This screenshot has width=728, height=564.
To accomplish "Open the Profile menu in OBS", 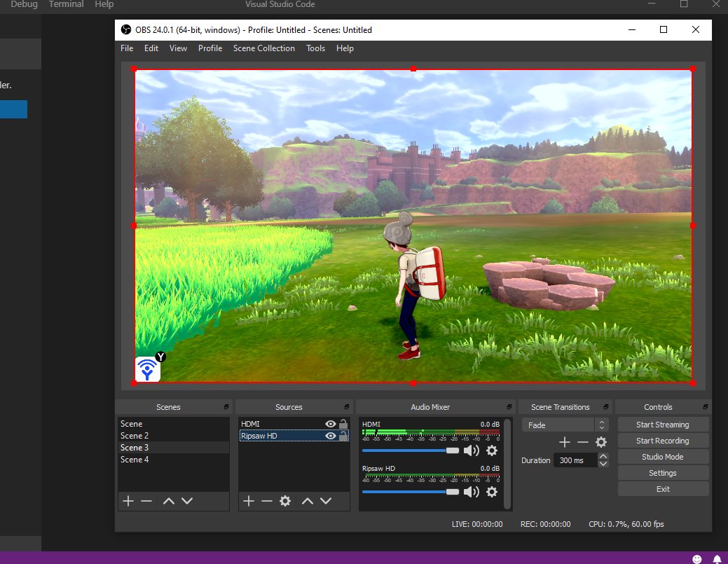I will click(210, 48).
